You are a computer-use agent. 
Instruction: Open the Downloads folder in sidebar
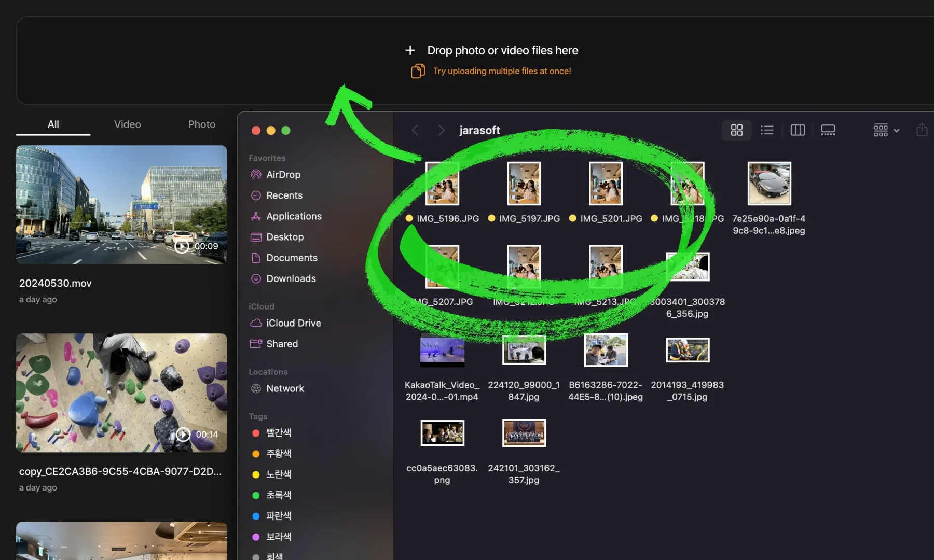click(x=291, y=278)
